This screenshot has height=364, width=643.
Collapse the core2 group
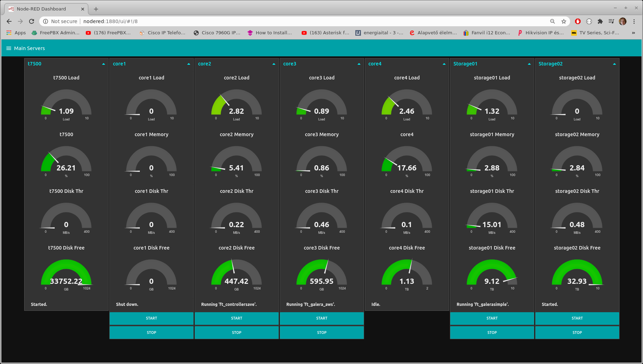[274, 64]
